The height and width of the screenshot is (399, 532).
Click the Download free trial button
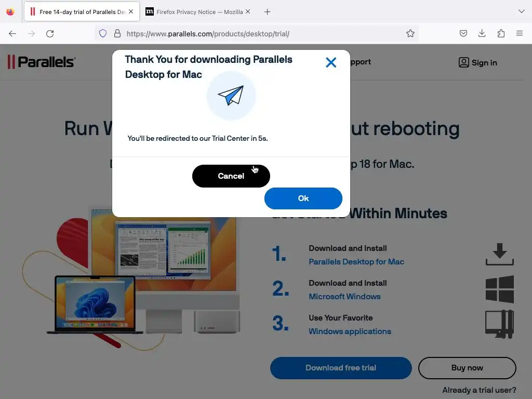pyautogui.click(x=341, y=368)
